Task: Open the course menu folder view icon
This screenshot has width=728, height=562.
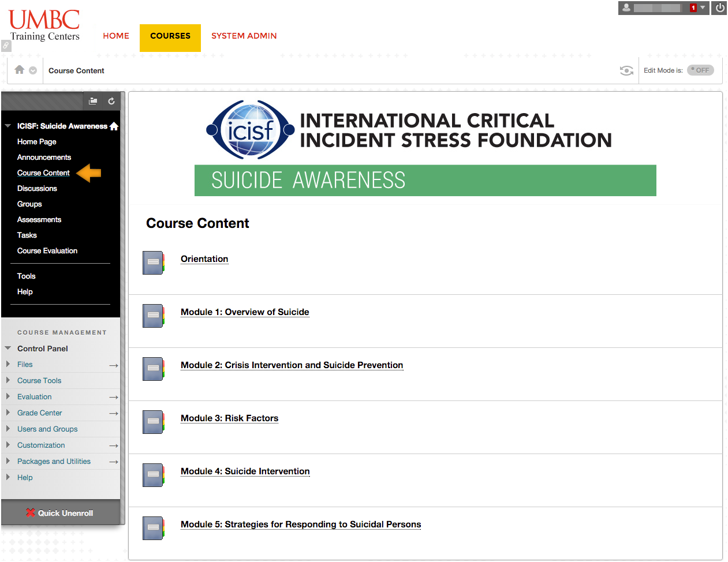Action: tap(93, 101)
